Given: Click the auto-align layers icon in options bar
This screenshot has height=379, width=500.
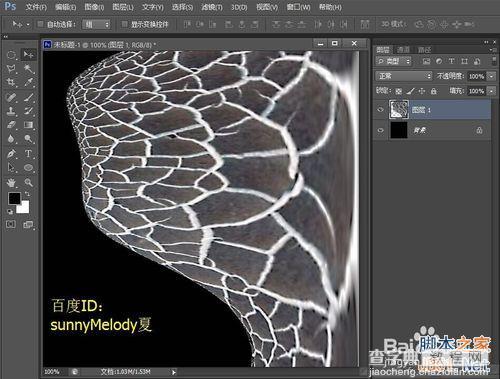Looking at the screenshot, I should point(365,24).
